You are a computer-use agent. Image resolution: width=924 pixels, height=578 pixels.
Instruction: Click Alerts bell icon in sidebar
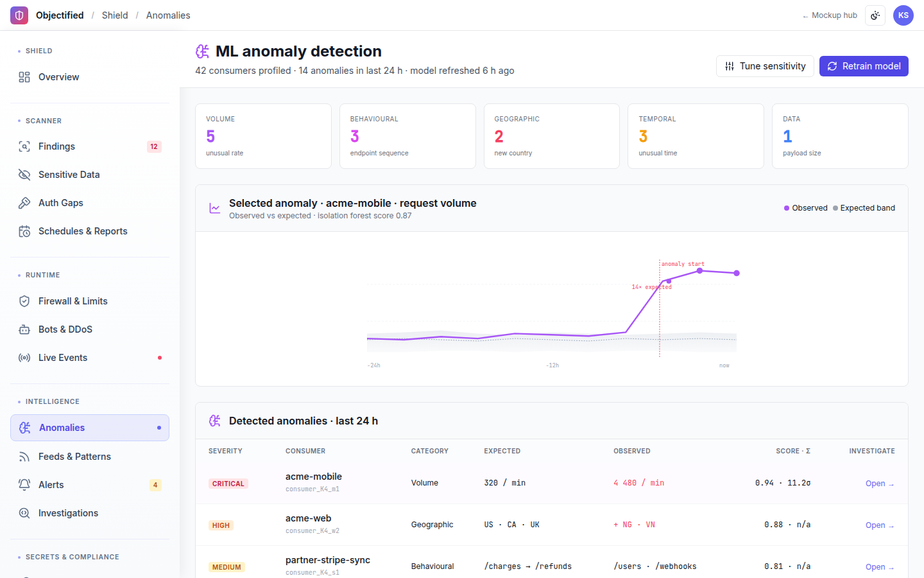(x=24, y=485)
